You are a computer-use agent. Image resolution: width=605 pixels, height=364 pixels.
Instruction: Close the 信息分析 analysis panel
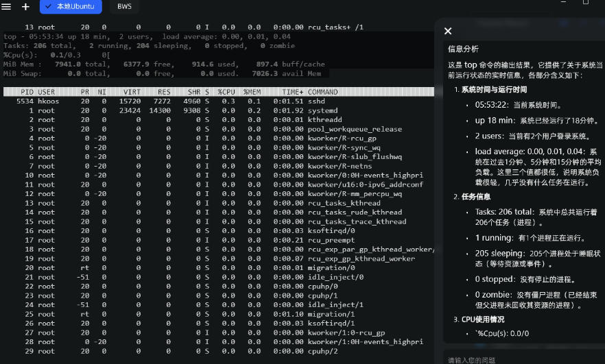pyautogui.click(x=448, y=31)
